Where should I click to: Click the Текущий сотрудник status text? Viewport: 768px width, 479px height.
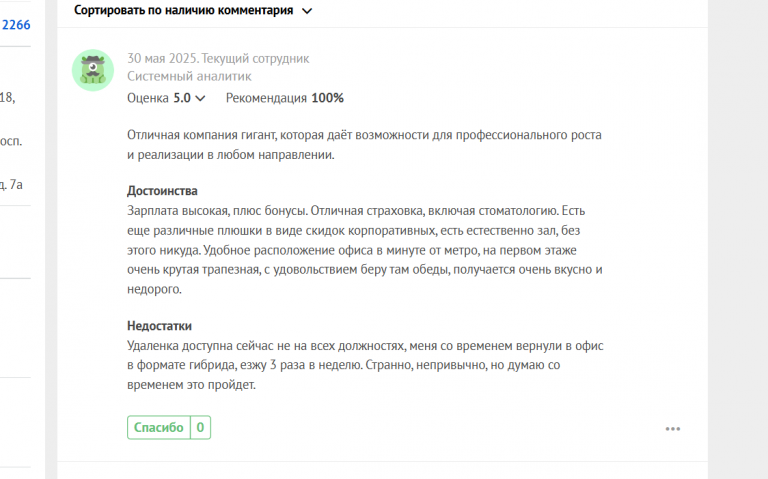pos(255,58)
